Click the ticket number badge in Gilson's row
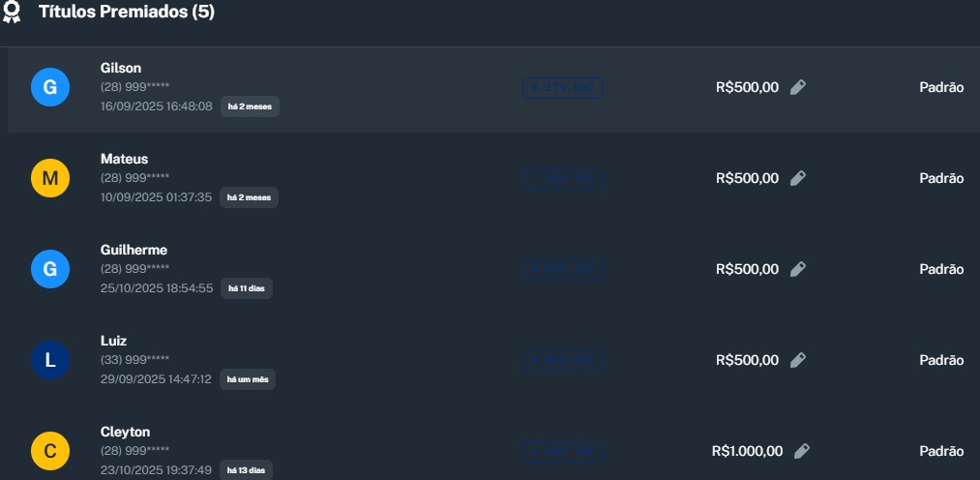The height and width of the screenshot is (480, 980). (562, 88)
